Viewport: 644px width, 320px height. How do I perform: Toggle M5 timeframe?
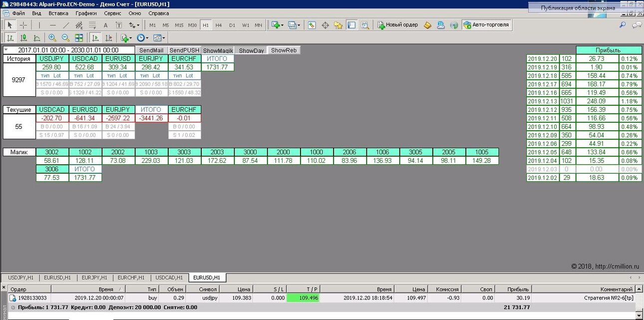tap(166, 25)
